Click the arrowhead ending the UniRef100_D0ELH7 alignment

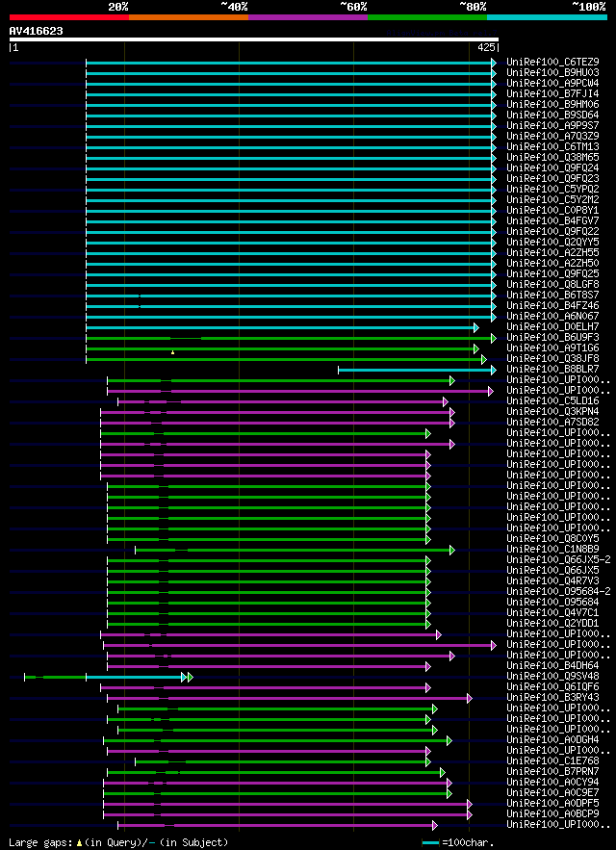click(x=476, y=327)
